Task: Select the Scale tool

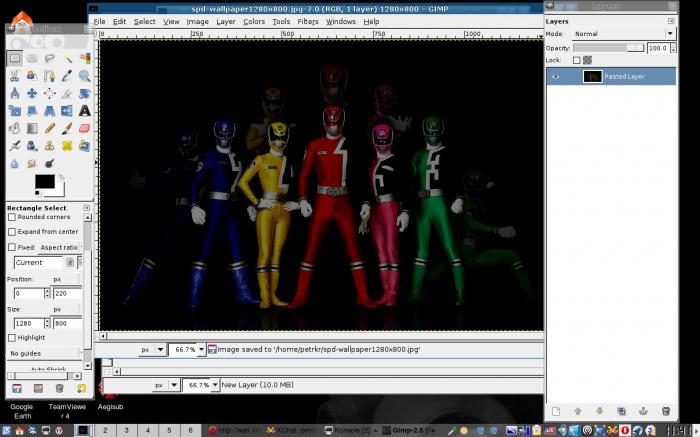Action: click(x=15, y=110)
